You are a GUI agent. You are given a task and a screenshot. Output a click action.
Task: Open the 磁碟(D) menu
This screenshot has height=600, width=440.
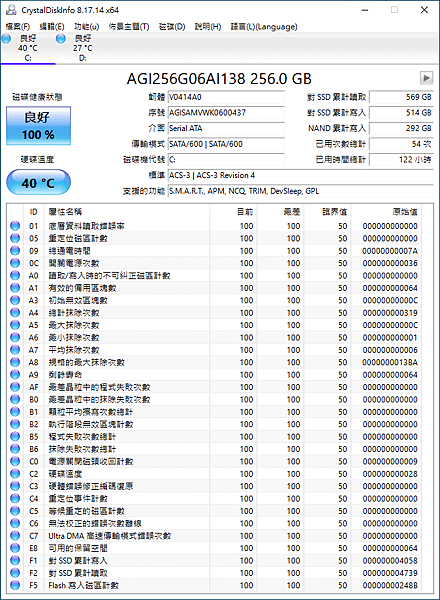tap(172, 26)
